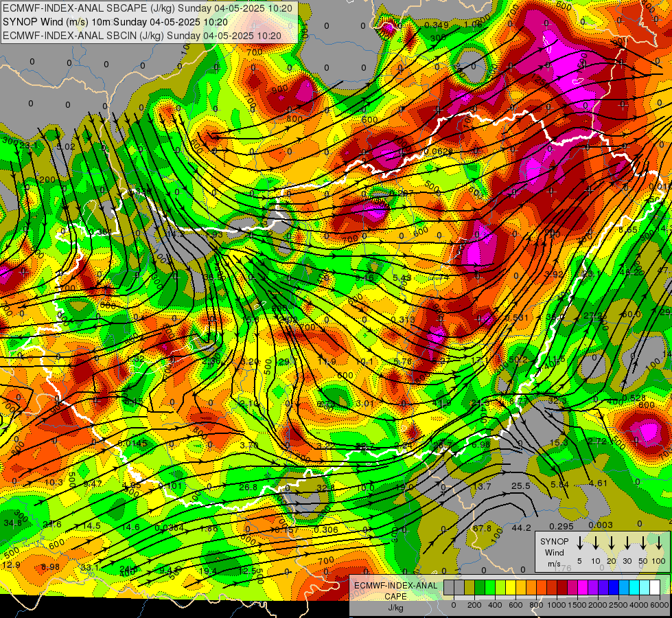The width and height of the screenshot is (672, 618).
Task: Click the '6.98' value on the map
Action: [481, 445]
